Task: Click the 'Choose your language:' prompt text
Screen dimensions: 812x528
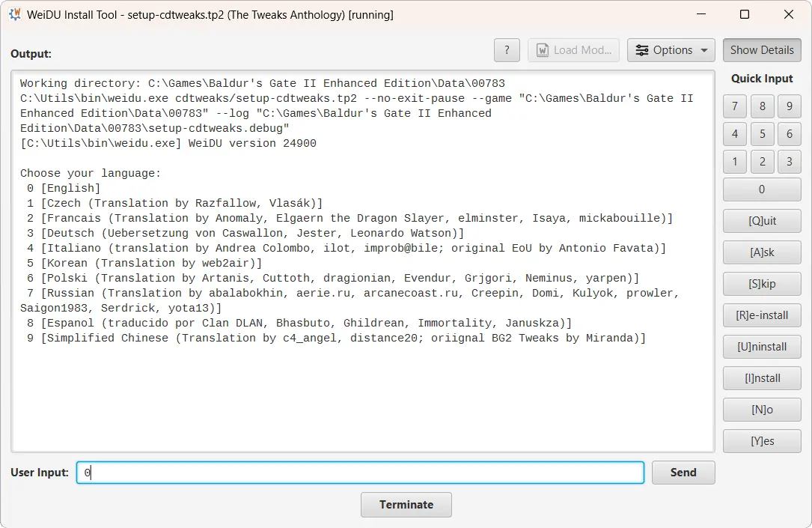Action: pyautogui.click(x=91, y=173)
